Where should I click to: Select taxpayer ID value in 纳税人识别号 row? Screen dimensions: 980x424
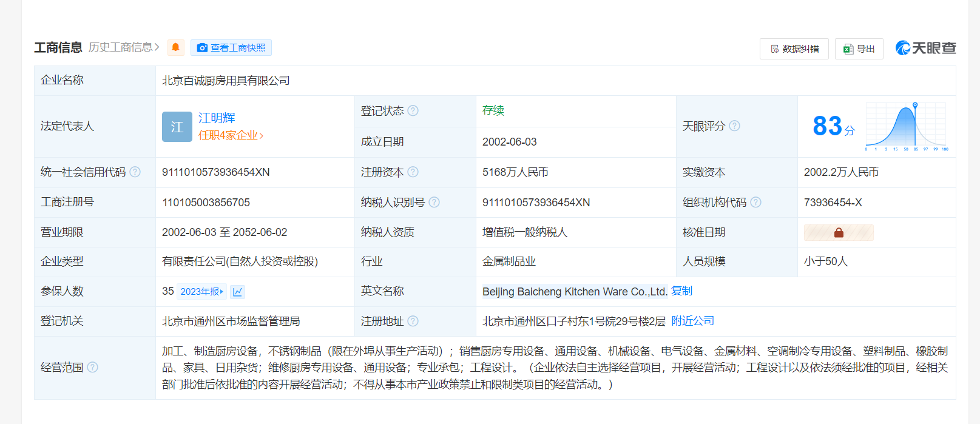tap(536, 203)
